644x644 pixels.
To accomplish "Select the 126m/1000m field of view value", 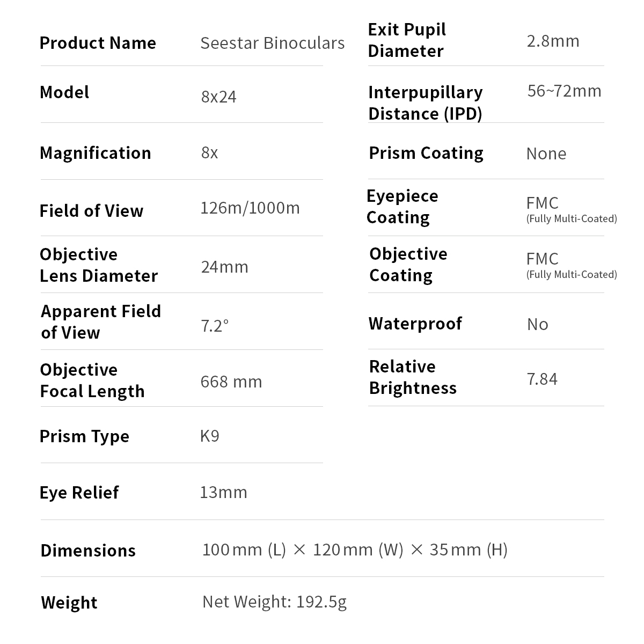I will point(250,208).
